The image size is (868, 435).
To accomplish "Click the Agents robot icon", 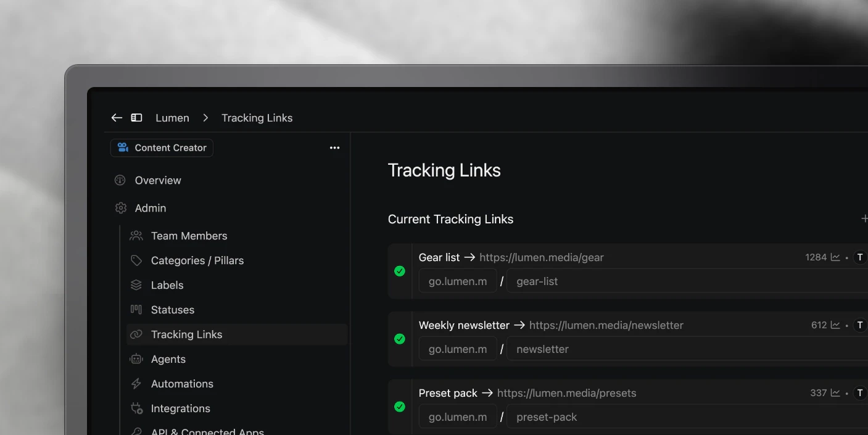I will [136, 359].
